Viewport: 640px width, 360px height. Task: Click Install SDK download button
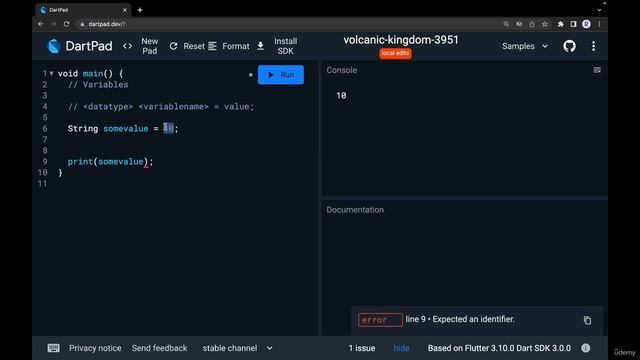pyautogui.click(x=278, y=46)
